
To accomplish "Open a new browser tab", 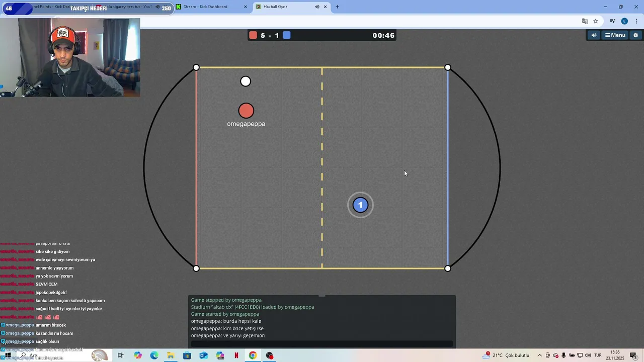I will 337,7.
